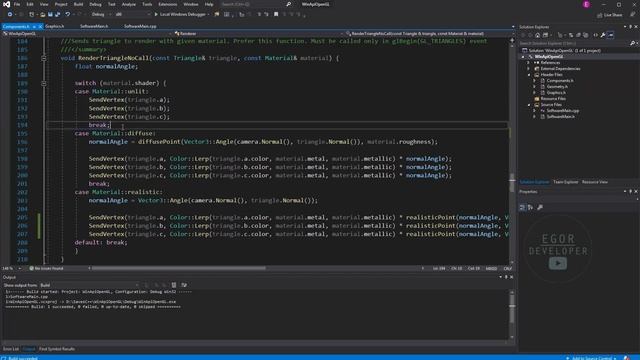
Task: Collapse the RenderTriangleNoCall function outline
Action: (44, 58)
